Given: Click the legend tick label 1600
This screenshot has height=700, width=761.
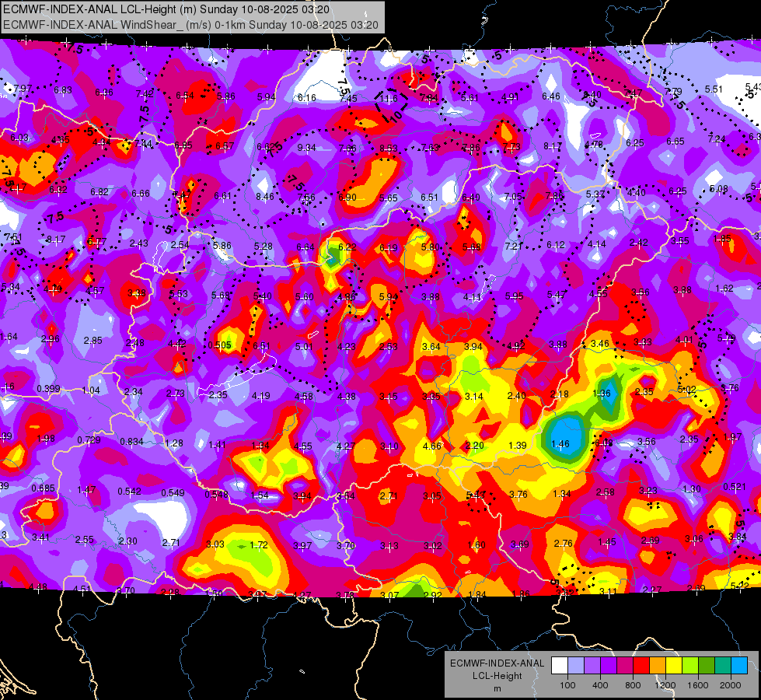Looking at the screenshot, I should pyautogui.click(x=697, y=685).
